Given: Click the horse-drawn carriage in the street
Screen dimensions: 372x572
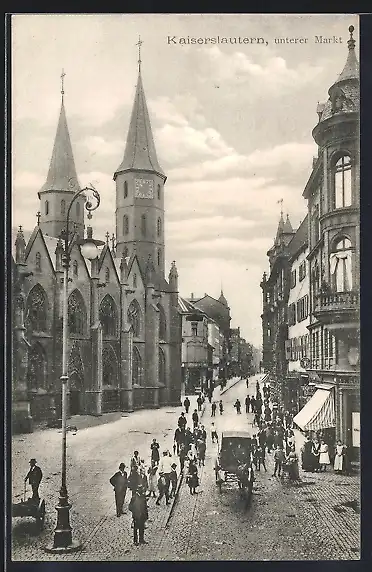Looking at the screenshot, I should coord(235,461).
